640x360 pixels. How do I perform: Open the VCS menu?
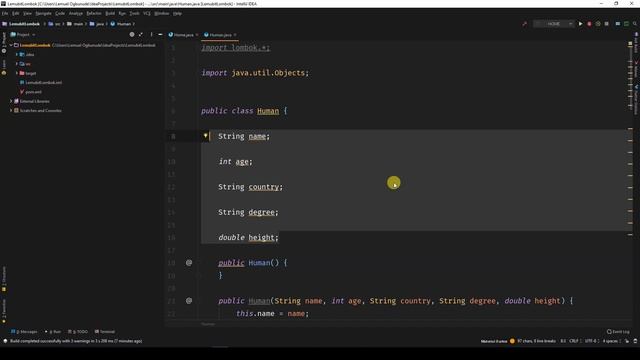[147, 13]
